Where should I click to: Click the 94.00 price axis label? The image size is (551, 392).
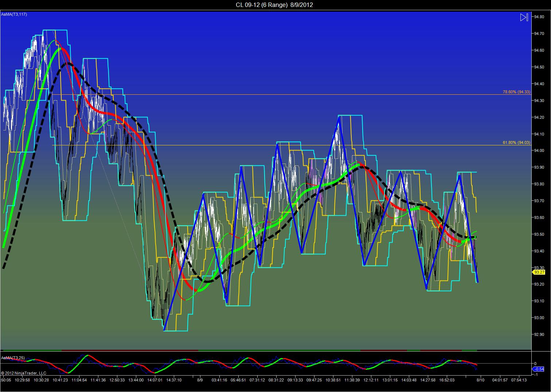(x=539, y=150)
